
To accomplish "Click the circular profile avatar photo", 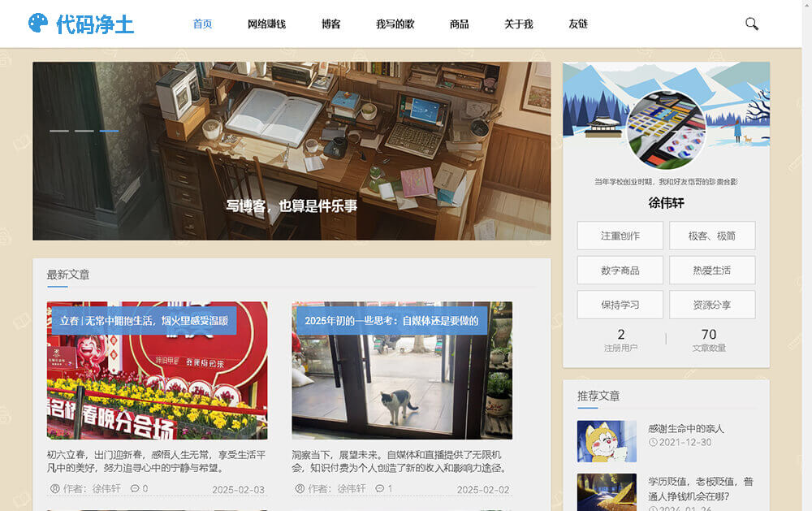I will pyautogui.click(x=666, y=130).
